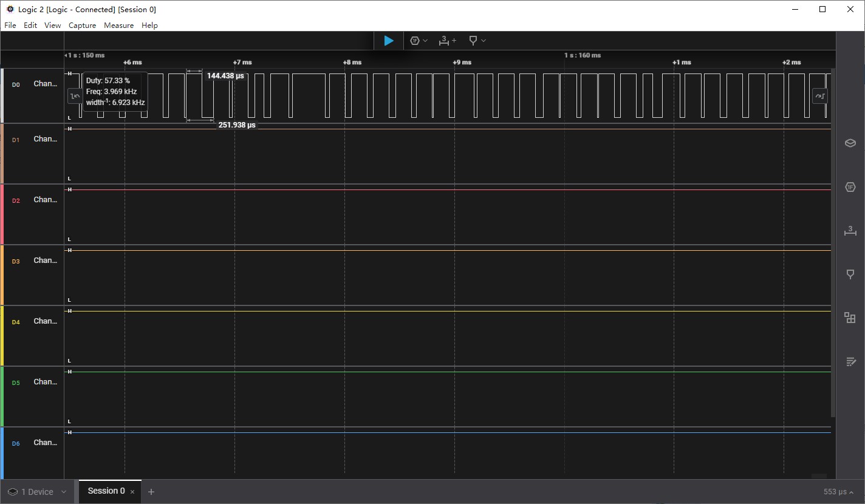The image size is (865, 504).
Task: Click the Logic 2 app icon in title bar
Action: (x=10, y=9)
